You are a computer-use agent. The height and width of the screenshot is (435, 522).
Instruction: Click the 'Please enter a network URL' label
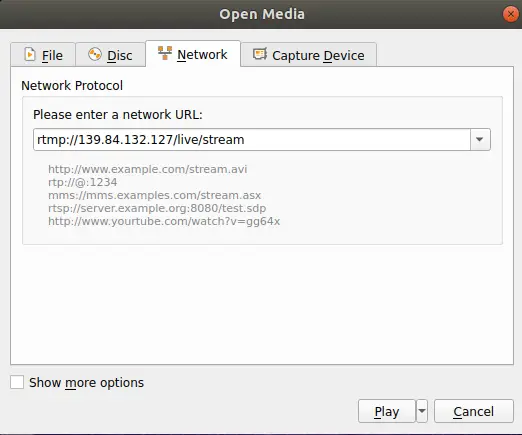tap(118, 115)
